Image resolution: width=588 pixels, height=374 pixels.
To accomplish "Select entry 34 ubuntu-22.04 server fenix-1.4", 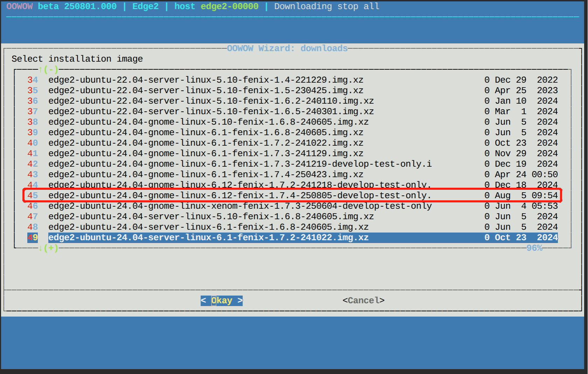I will [205, 80].
